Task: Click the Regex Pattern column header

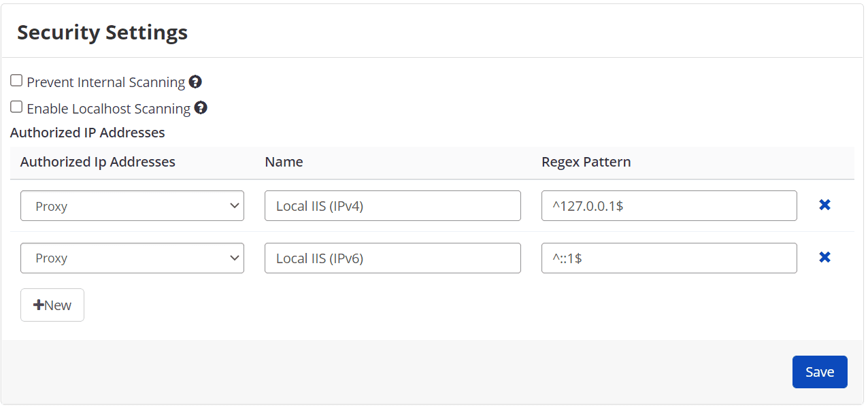Action: (x=586, y=162)
